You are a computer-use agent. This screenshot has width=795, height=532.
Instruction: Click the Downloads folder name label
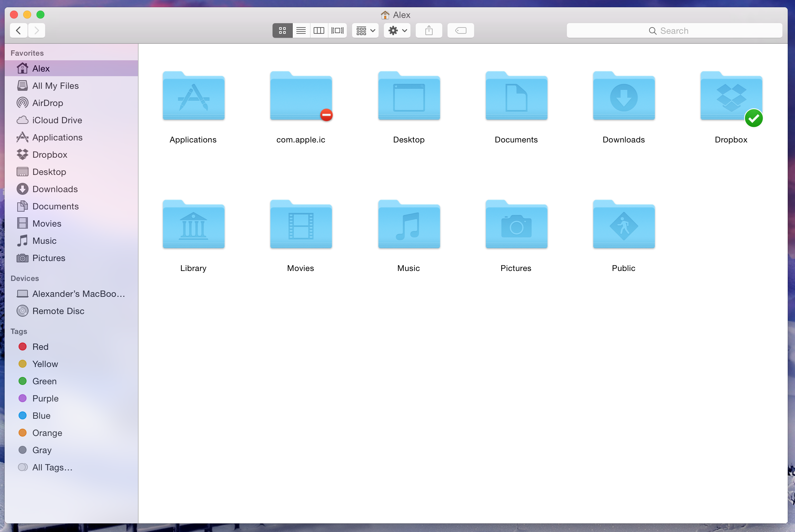[x=624, y=140]
